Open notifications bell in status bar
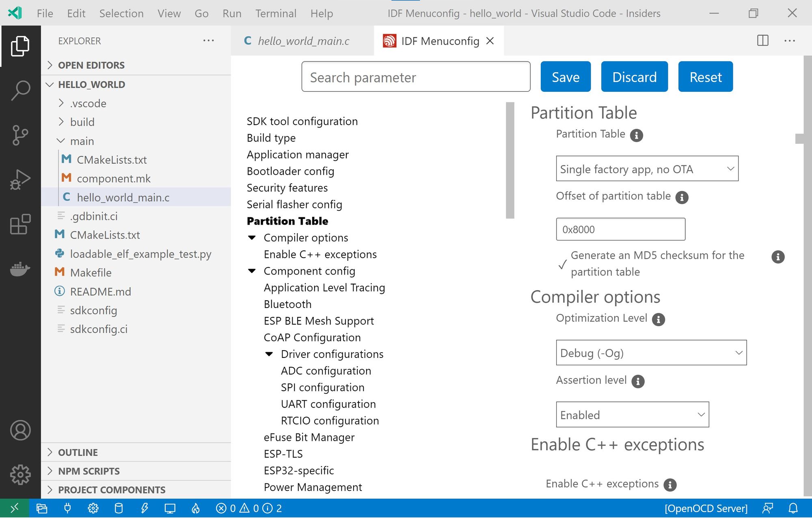Screen dimensions: 812x518 (793, 508)
